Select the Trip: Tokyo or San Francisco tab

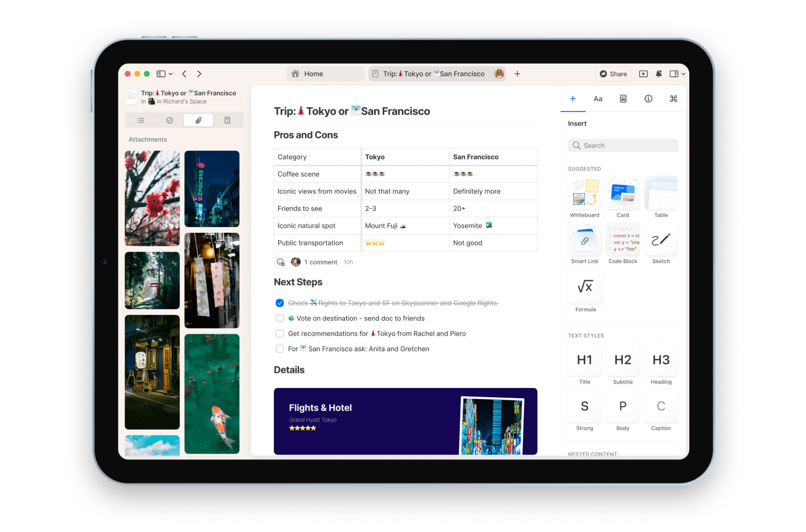click(x=437, y=74)
